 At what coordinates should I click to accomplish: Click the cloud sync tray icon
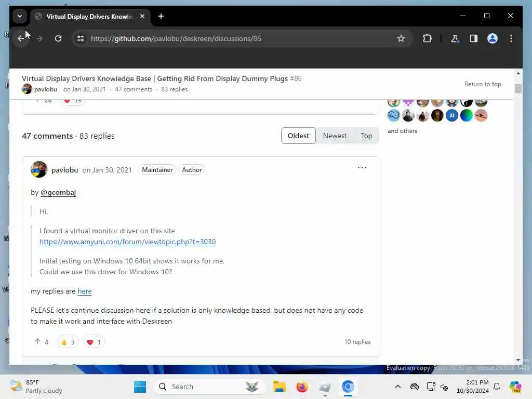(414, 387)
